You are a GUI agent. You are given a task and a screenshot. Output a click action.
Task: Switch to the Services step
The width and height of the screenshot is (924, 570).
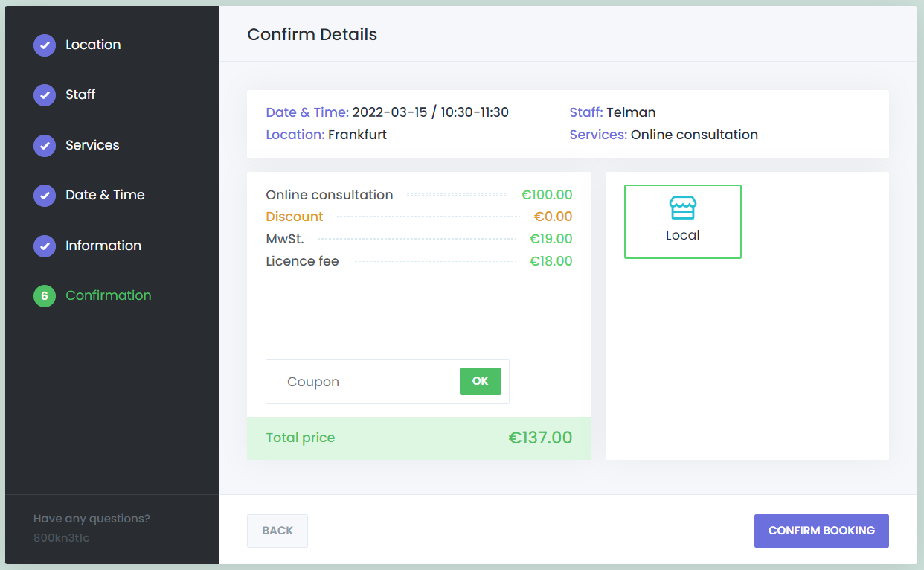pos(92,145)
